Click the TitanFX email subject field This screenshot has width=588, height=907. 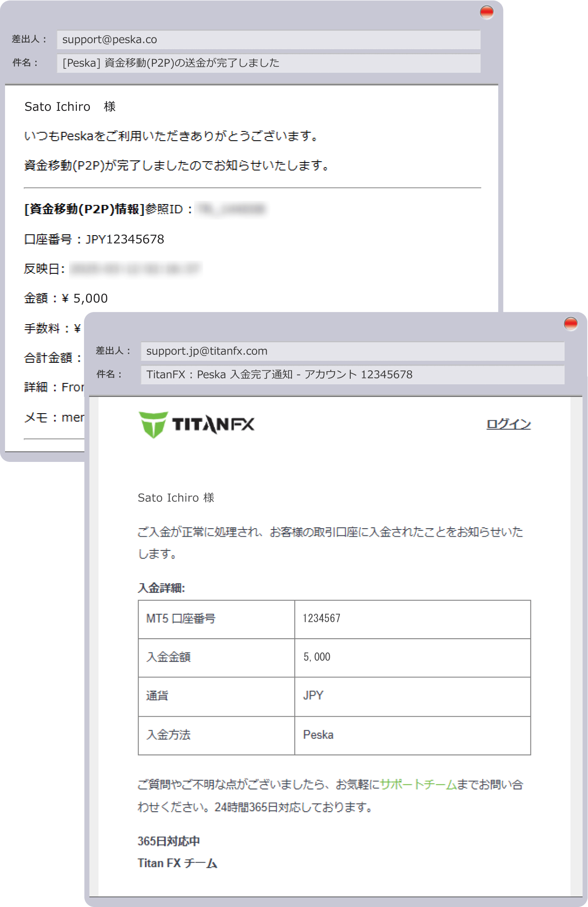(x=352, y=375)
